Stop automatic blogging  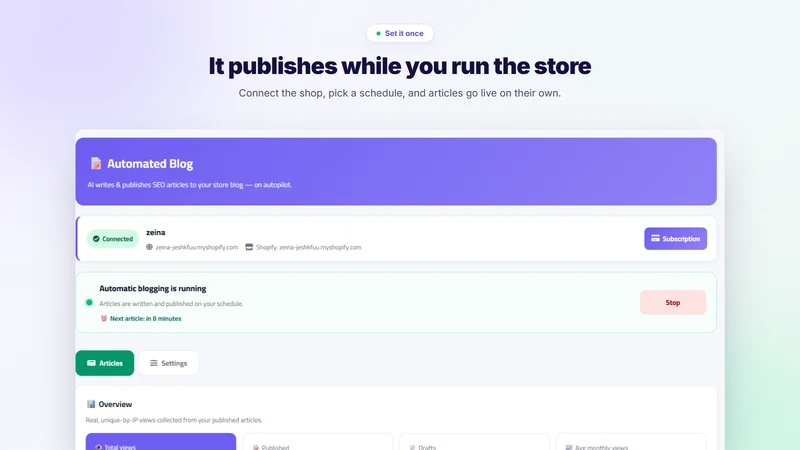(672, 303)
